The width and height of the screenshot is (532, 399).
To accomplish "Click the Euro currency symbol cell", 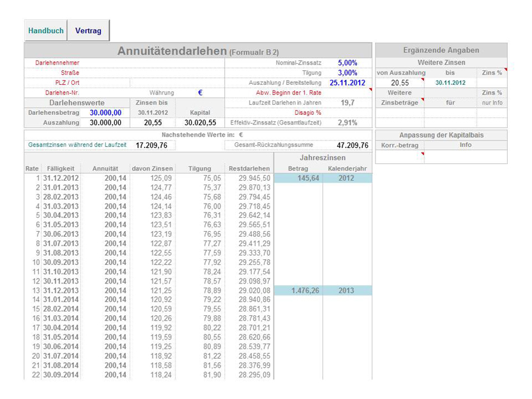I will pos(200,93).
